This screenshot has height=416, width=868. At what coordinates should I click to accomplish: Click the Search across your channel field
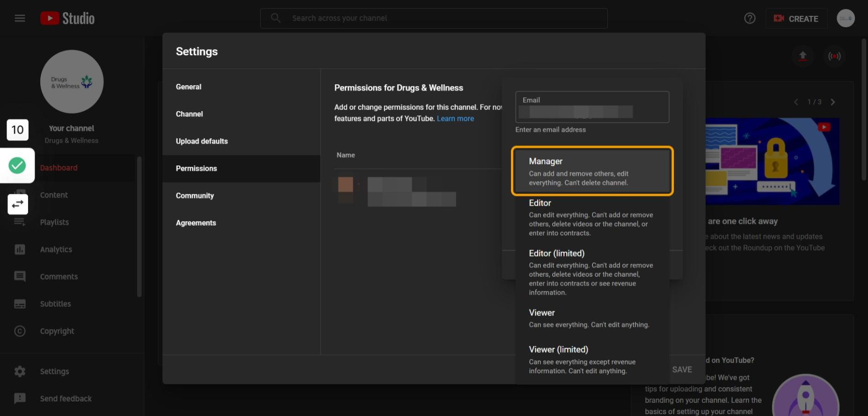click(x=434, y=18)
